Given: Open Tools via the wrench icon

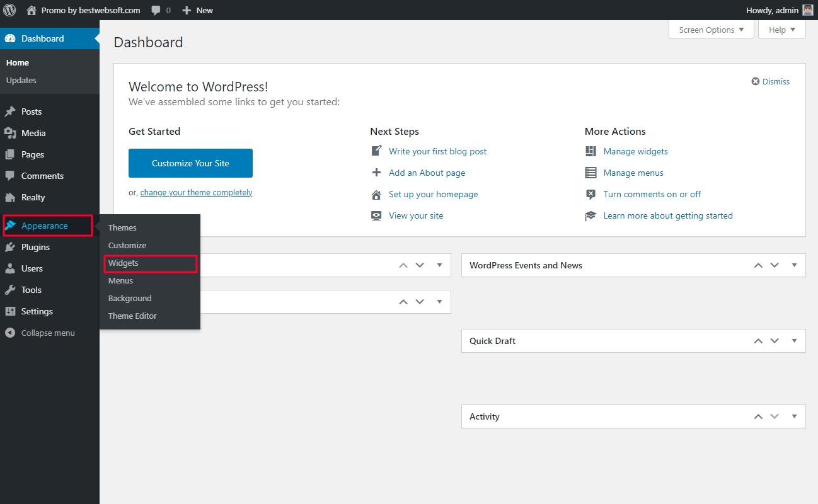Looking at the screenshot, I should coord(10,290).
